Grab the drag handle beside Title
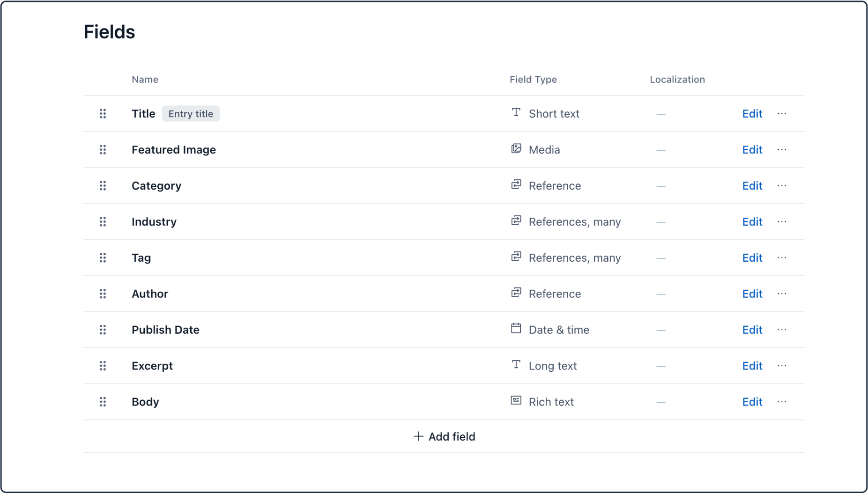 click(103, 113)
